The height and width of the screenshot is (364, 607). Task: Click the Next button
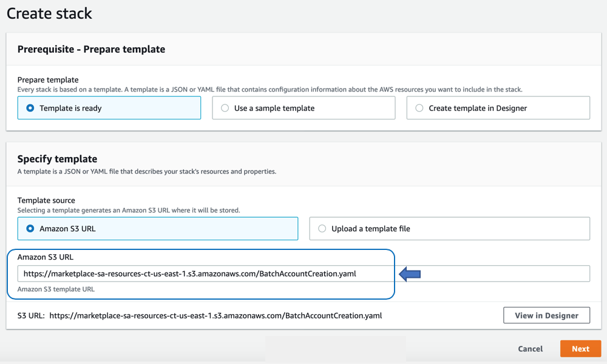pyautogui.click(x=580, y=348)
